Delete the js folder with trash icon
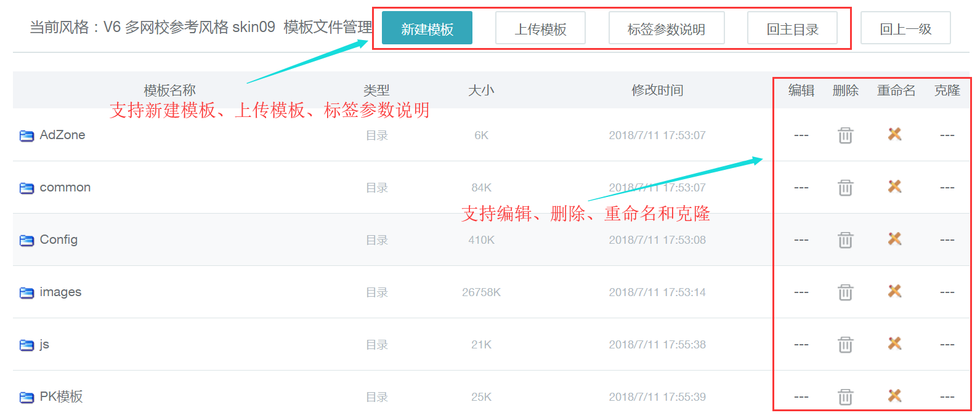 tap(845, 344)
